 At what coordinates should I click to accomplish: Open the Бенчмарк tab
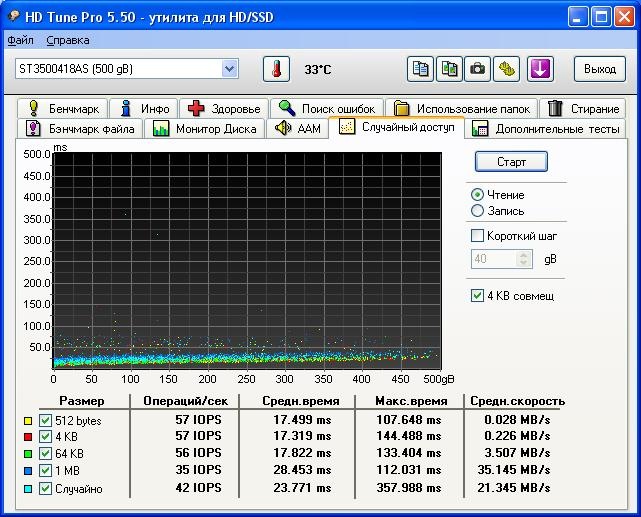pos(63,108)
